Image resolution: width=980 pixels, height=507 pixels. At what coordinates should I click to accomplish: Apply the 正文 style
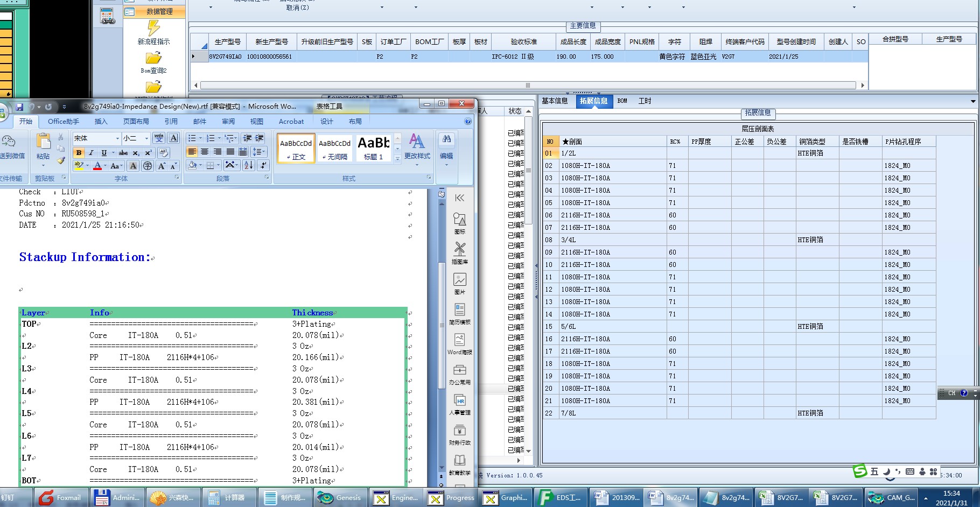coord(296,148)
